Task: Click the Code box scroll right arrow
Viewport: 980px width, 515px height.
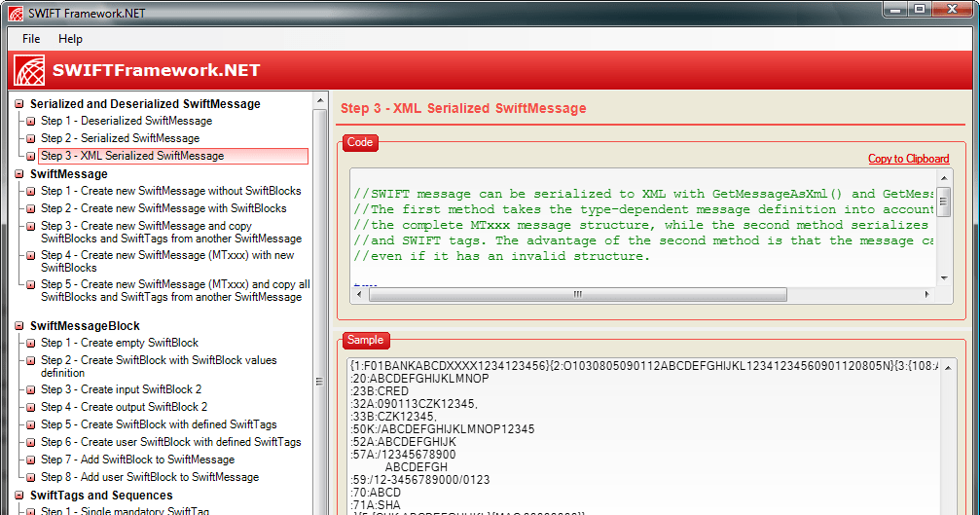Action: [x=926, y=294]
